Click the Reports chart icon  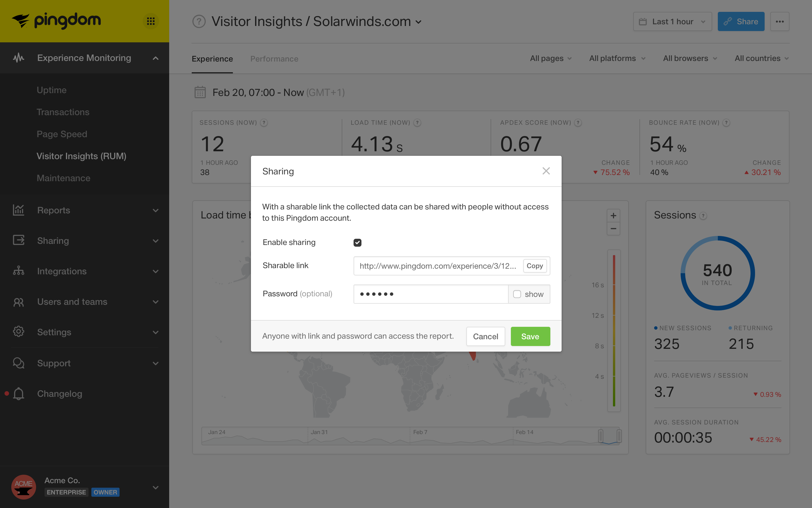point(18,210)
